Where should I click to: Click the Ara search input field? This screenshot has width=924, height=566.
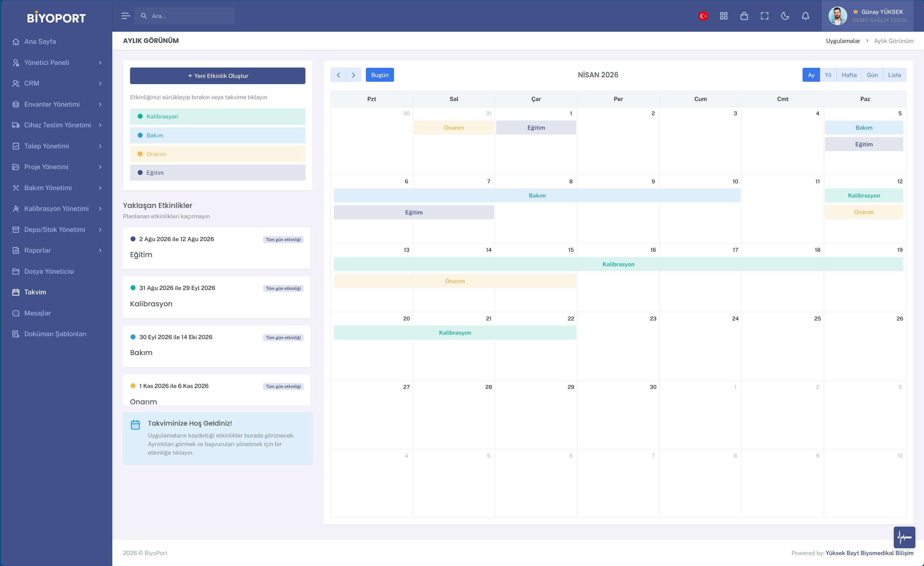point(185,16)
